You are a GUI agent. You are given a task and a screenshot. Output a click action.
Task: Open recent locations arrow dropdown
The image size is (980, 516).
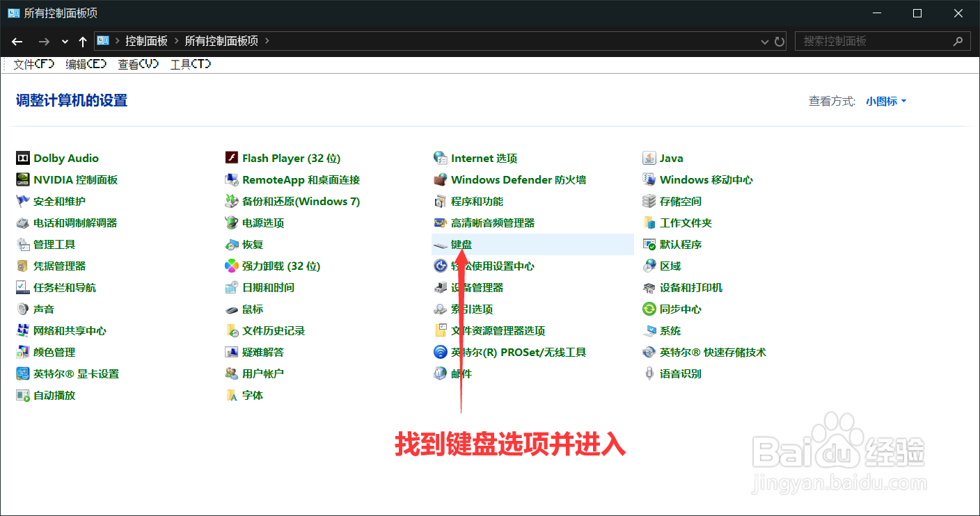tap(65, 42)
